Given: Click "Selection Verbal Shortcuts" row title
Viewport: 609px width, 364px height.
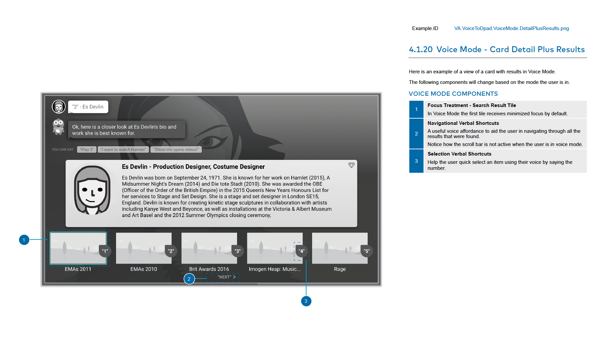Looking at the screenshot, I should tap(460, 154).
